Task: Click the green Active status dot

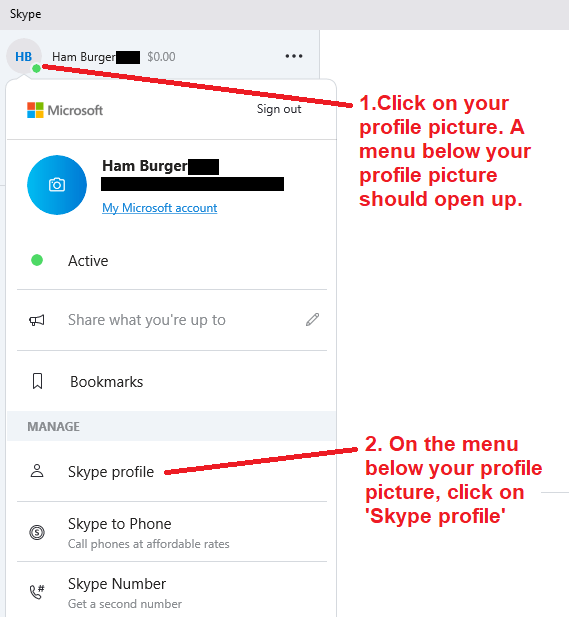Action: 37,260
